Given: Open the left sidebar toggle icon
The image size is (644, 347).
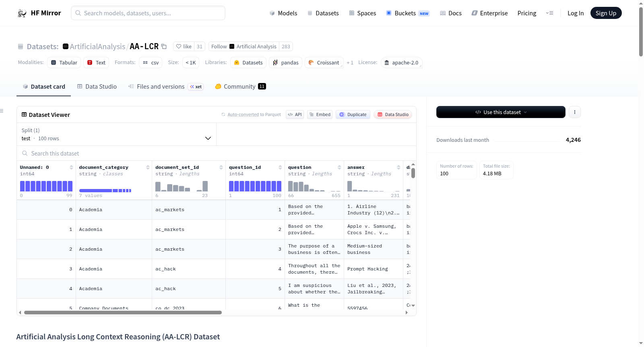Looking at the screenshot, I should (x=2, y=111).
